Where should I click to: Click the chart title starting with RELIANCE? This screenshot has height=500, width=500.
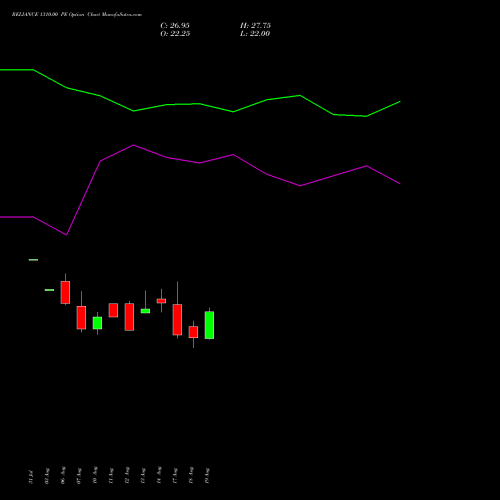point(77,15)
